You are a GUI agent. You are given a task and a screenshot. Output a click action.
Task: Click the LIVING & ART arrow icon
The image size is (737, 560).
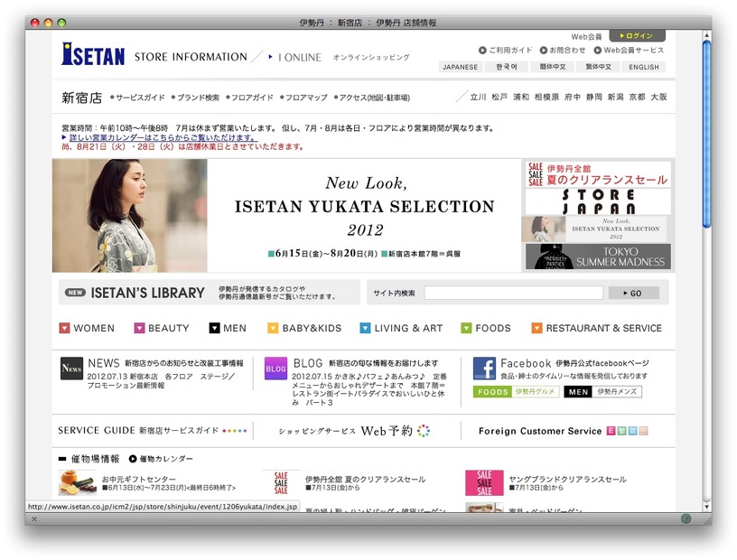pos(365,328)
